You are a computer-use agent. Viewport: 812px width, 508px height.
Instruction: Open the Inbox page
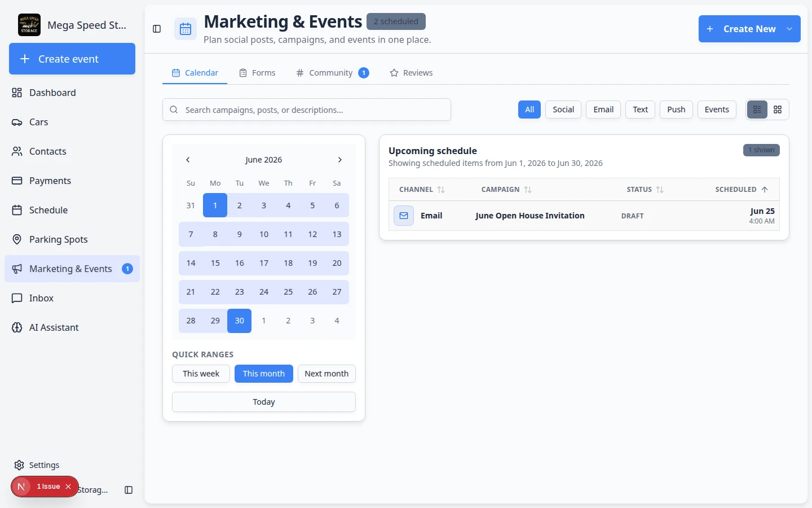point(72,298)
